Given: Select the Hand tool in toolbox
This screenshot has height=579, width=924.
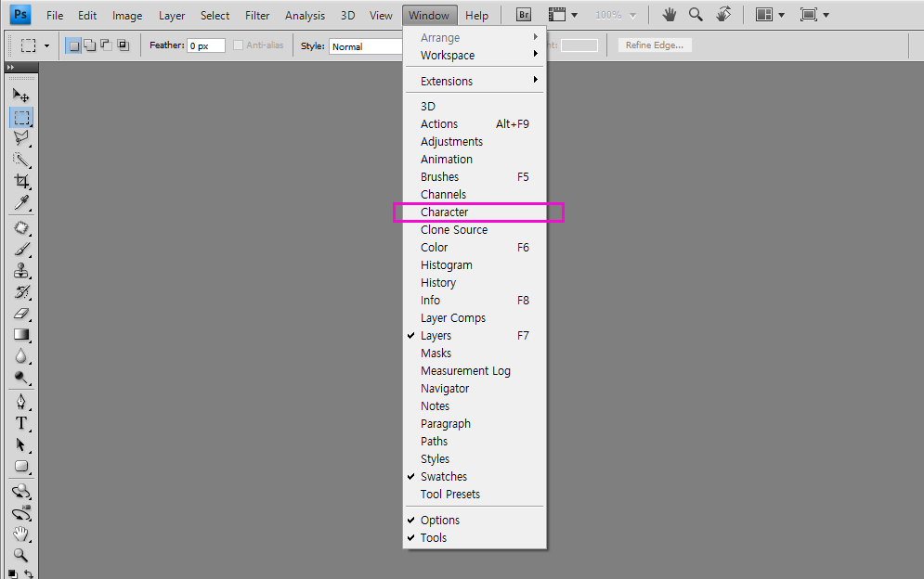Looking at the screenshot, I should coord(21,534).
